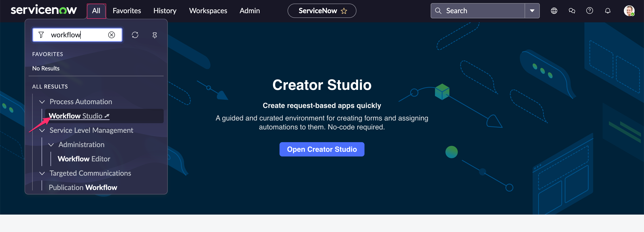
Task: Select Workflow Editor under Administration
Action: point(84,159)
